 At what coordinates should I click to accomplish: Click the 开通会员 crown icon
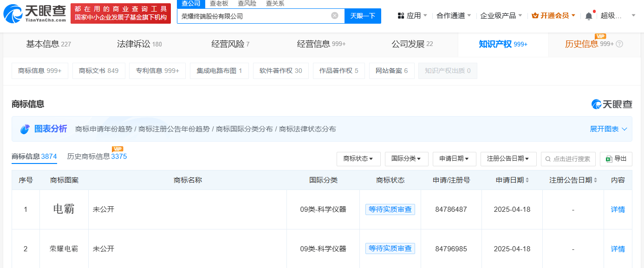pyautogui.click(x=535, y=16)
